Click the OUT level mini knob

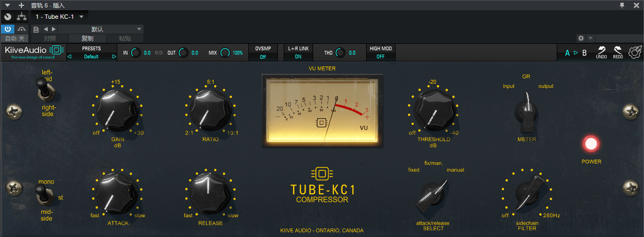pyautogui.click(x=184, y=53)
